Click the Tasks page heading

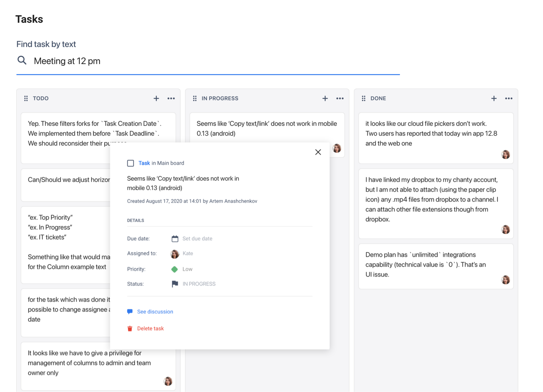(x=29, y=19)
